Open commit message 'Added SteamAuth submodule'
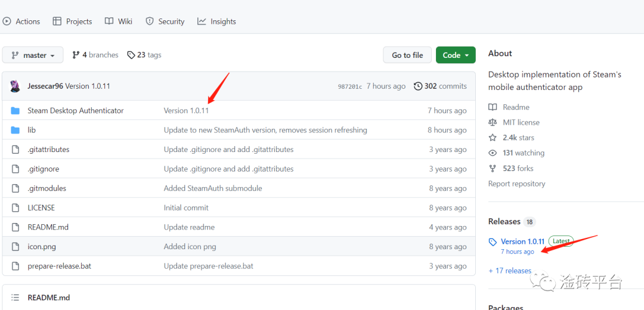Image resolution: width=644 pixels, height=310 pixels. click(x=213, y=188)
